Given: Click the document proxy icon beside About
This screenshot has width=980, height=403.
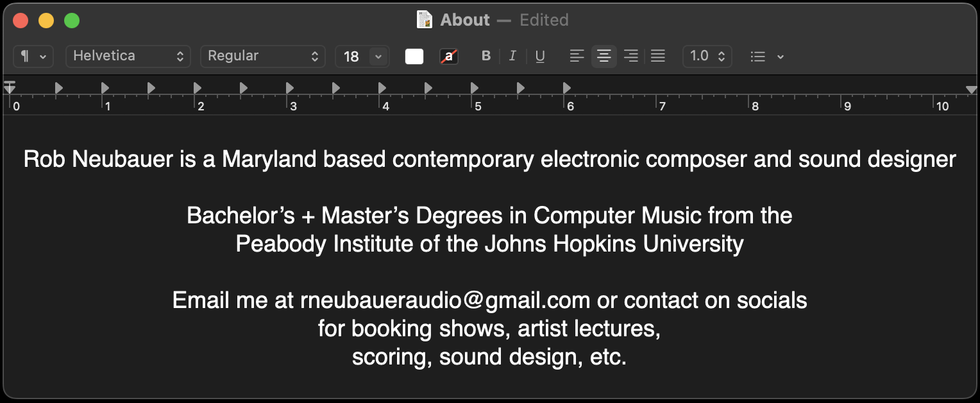Looking at the screenshot, I should click(425, 20).
